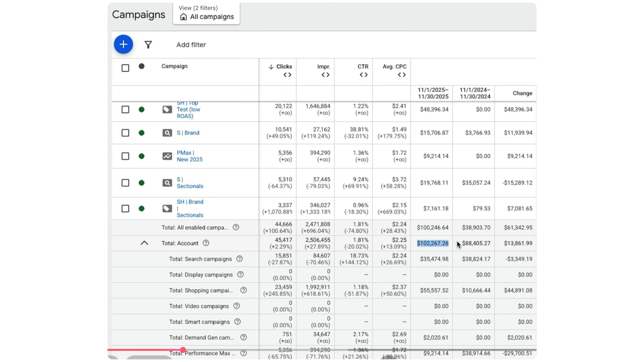Tick the select-all checkbox in the header row
The image size is (644, 362).
(x=125, y=68)
